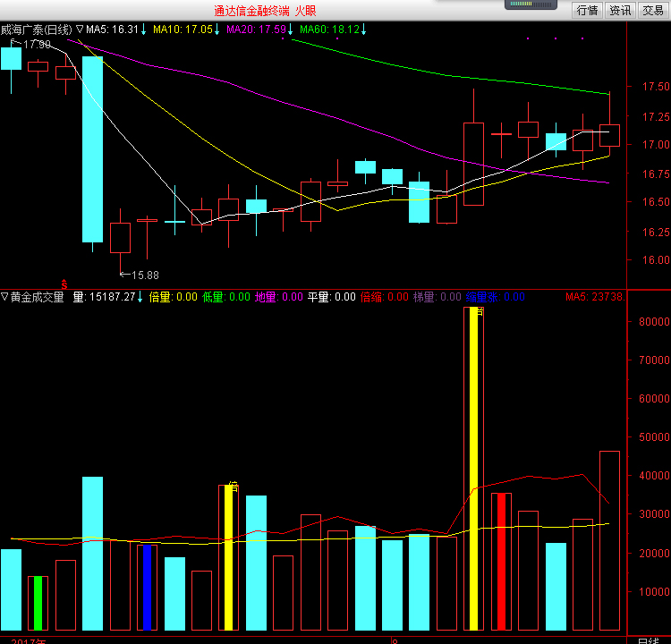This screenshot has width=671, height=644.
Task: Click the 15.88 low price marker
Action: pos(145,275)
